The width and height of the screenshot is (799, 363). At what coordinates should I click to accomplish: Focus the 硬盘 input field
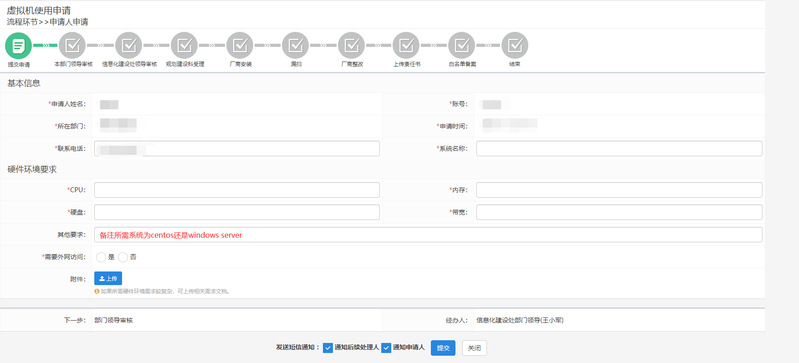[x=237, y=213]
